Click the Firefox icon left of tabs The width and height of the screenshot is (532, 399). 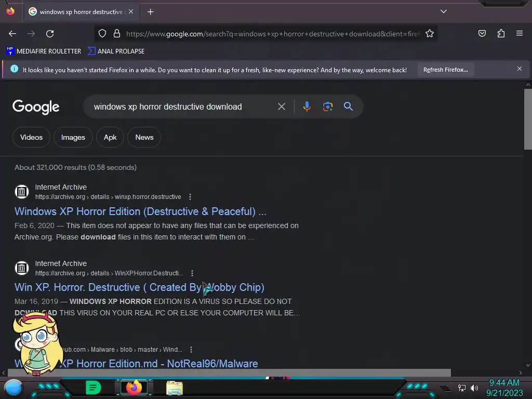[x=10, y=11]
